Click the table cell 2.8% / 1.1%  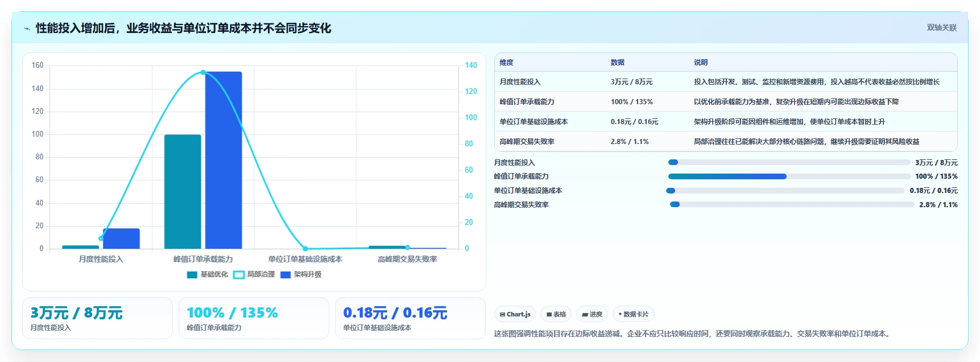[630, 142]
